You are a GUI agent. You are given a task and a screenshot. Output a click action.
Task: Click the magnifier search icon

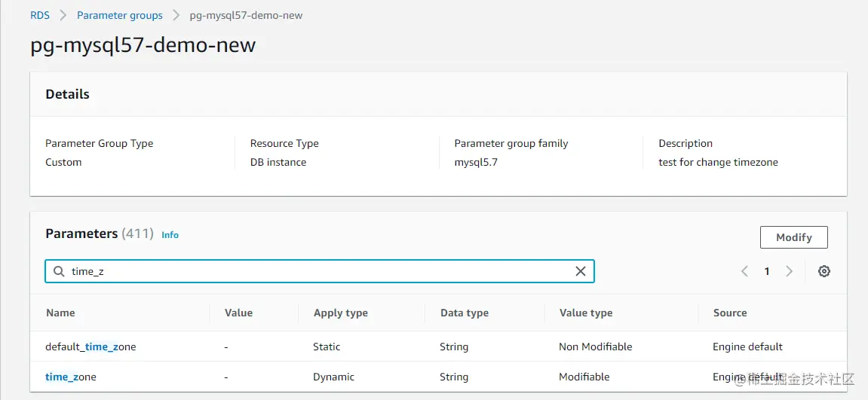59,271
